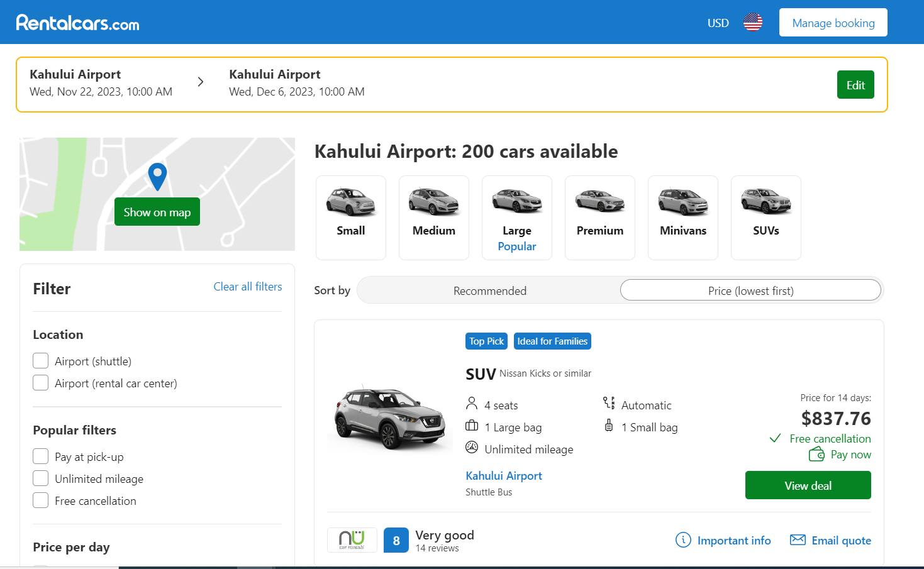Click the Price per day filter heading
This screenshot has height=569, width=924.
(x=71, y=547)
